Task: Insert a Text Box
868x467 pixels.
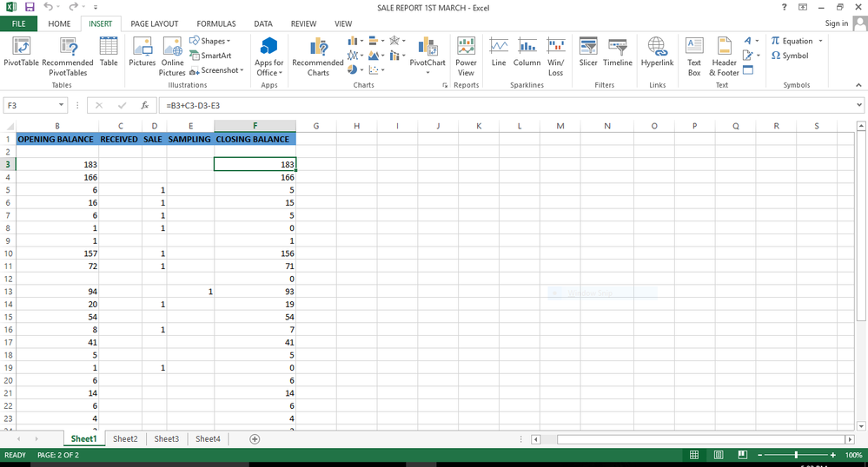Action: point(694,56)
